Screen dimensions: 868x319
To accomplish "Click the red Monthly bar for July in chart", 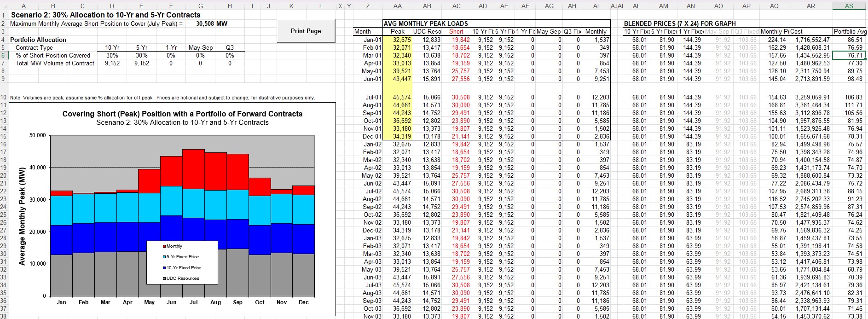I will click(193, 168).
